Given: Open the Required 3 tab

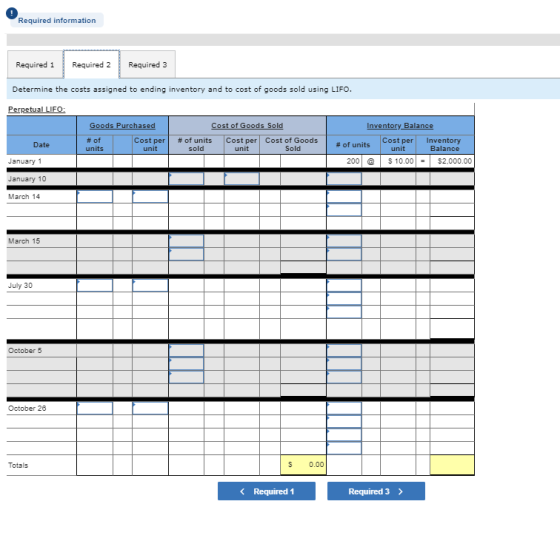Looking at the screenshot, I should click(x=148, y=65).
